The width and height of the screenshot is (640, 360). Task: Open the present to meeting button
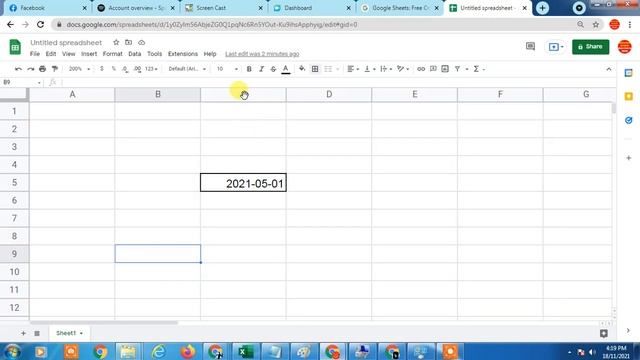pos(556,47)
